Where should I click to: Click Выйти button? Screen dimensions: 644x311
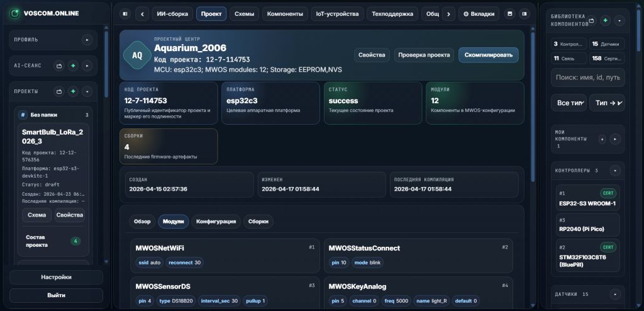click(56, 295)
